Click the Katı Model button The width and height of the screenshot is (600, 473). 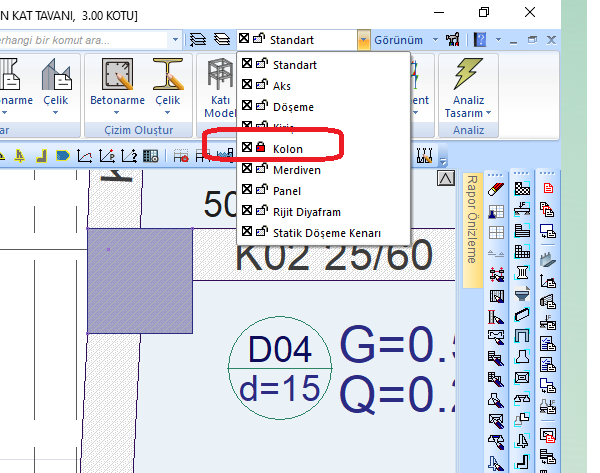tap(220, 88)
